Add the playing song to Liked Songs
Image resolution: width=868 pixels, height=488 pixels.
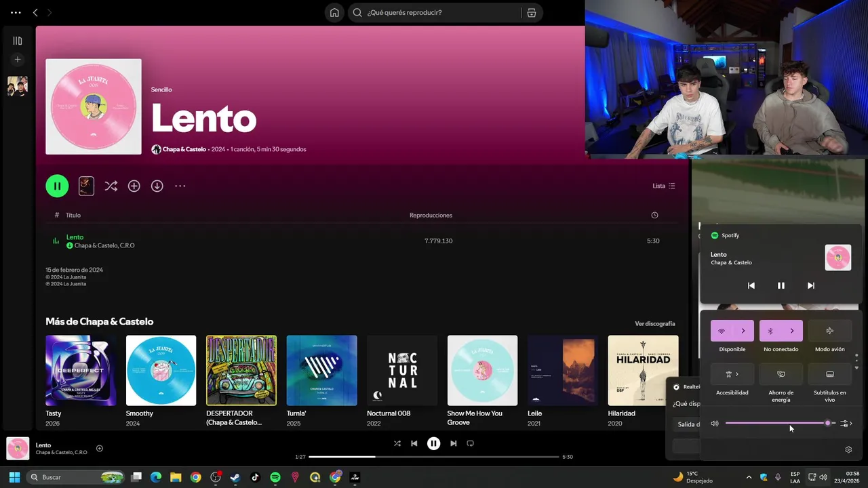click(100, 448)
